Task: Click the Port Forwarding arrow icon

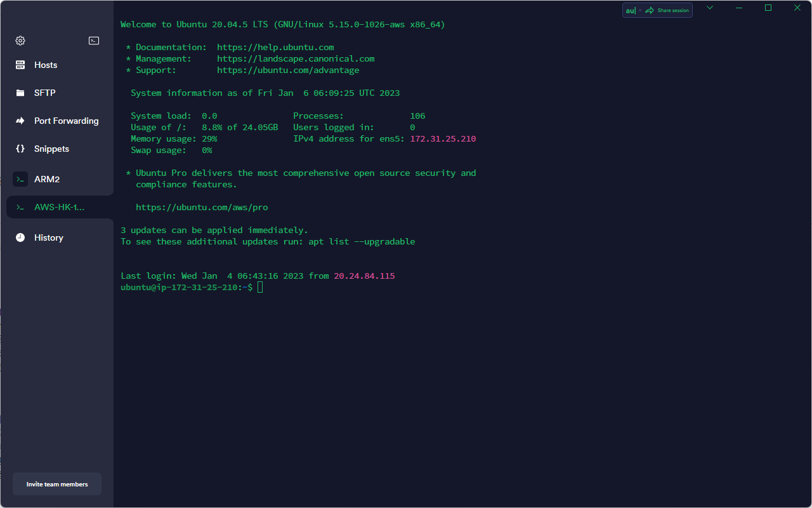Action: pyautogui.click(x=20, y=121)
